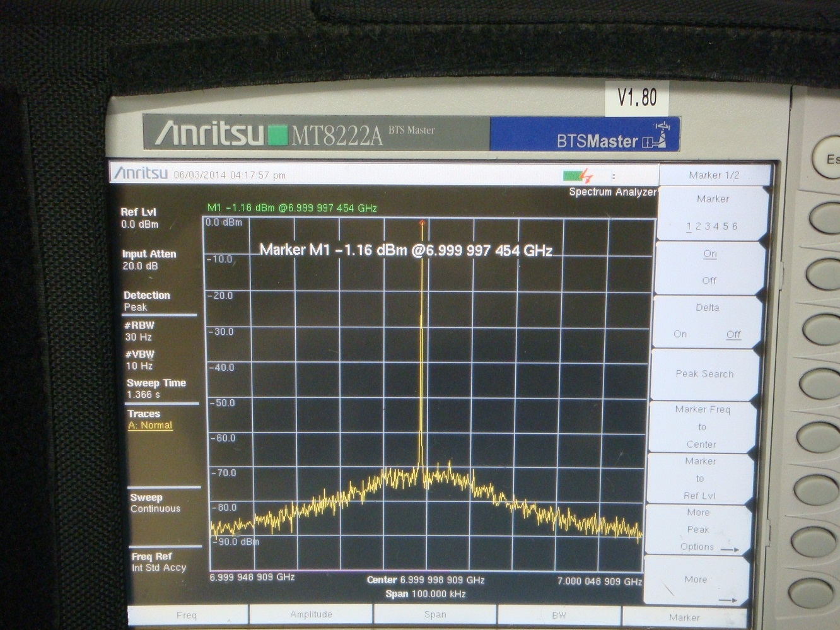Open the Amplitude bottom menu tab
The width and height of the screenshot is (840, 630).
click(311, 614)
